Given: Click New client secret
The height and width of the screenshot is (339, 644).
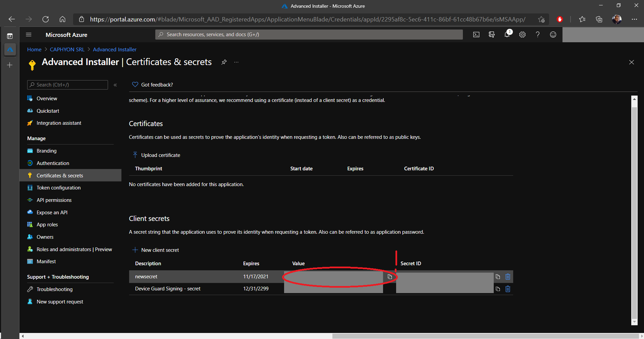Looking at the screenshot, I should [156, 250].
